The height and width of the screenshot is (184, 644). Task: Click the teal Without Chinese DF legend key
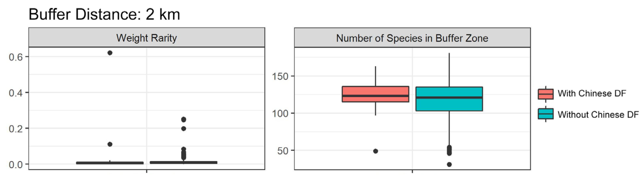pyautogui.click(x=546, y=114)
